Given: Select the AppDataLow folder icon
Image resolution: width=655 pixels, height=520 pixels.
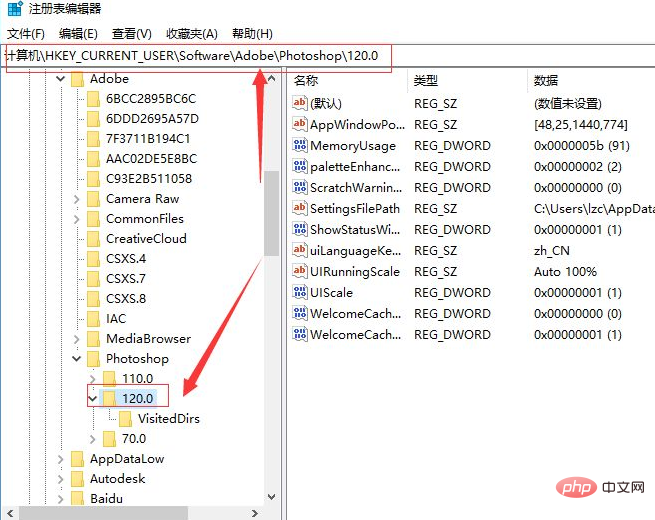Looking at the screenshot, I should (x=77, y=459).
